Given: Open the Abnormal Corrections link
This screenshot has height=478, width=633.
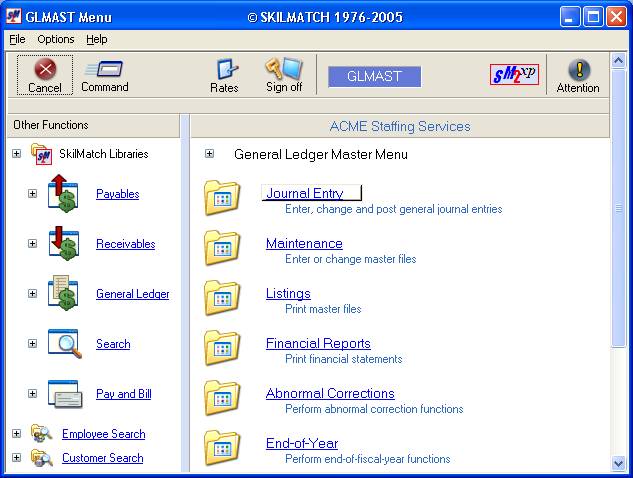Looking at the screenshot, I should (330, 393).
